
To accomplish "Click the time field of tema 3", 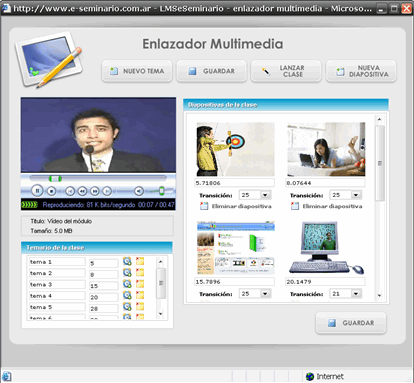I will tap(104, 286).
